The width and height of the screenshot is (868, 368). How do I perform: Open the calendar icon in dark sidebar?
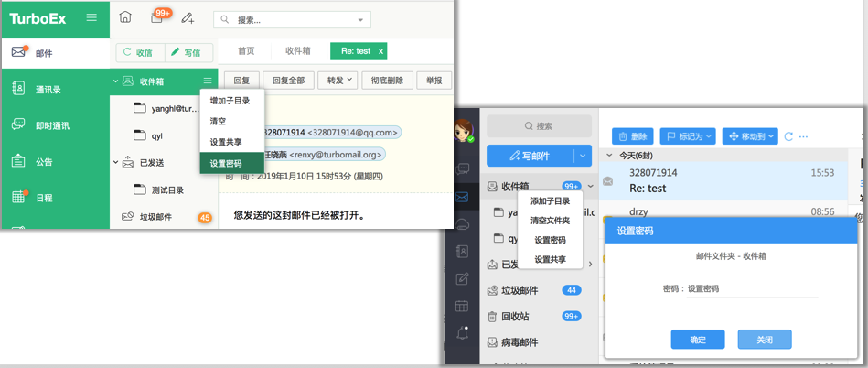point(464,307)
